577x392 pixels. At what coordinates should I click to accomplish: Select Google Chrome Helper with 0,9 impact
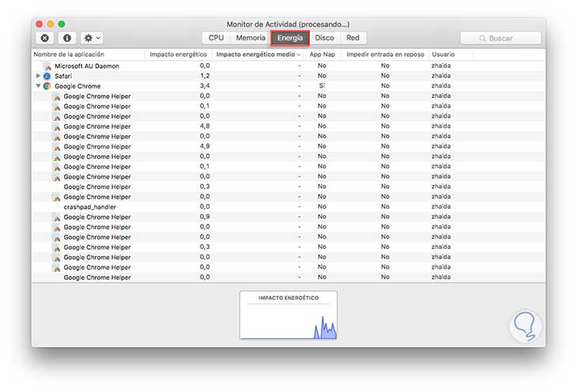pos(97,217)
